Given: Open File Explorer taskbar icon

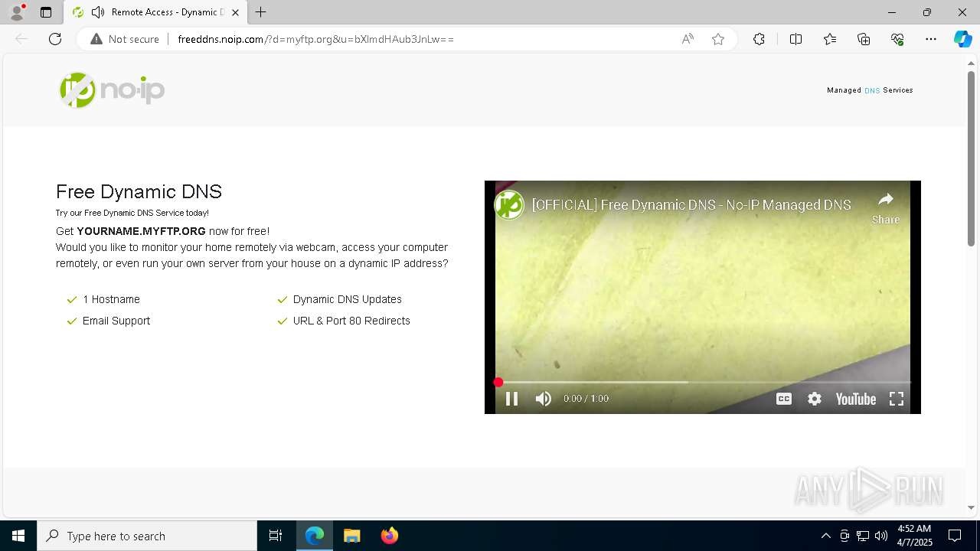Looking at the screenshot, I should 351,536.
